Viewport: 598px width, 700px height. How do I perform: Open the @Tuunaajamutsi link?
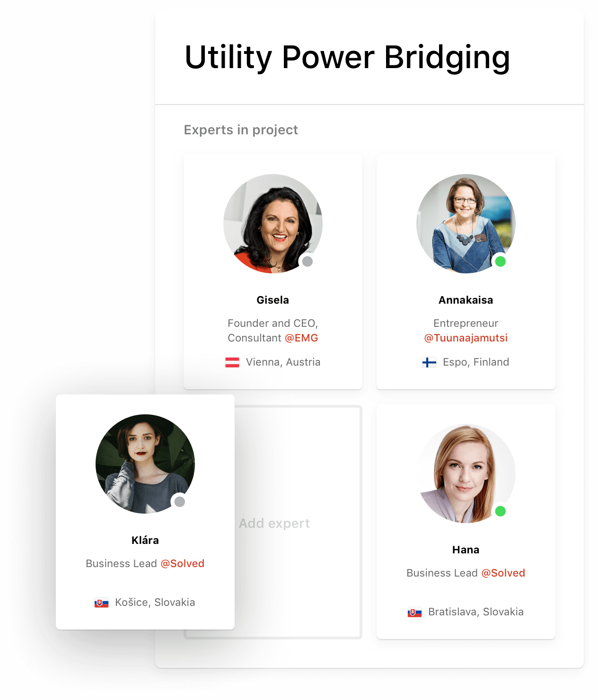point(466,338)
